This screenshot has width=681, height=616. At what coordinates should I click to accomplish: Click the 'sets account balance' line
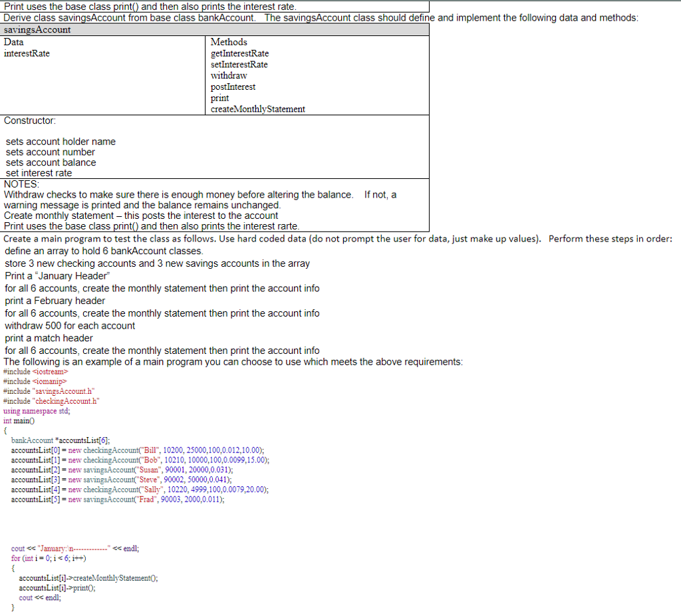(51, 162)
